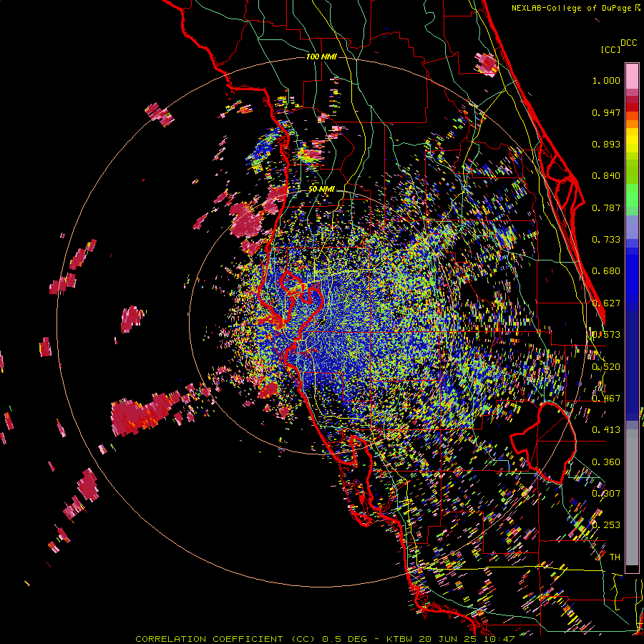Click the DCC label above the color scale
Image resolution: width=644 pixels, height=644 pixels.
click(x=628, y=43)
